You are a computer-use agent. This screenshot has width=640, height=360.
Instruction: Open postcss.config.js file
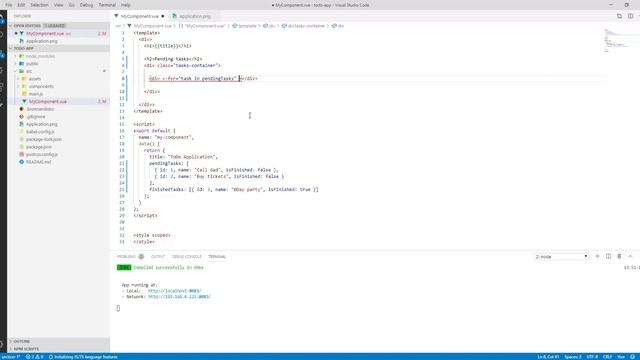click(42, 154)
